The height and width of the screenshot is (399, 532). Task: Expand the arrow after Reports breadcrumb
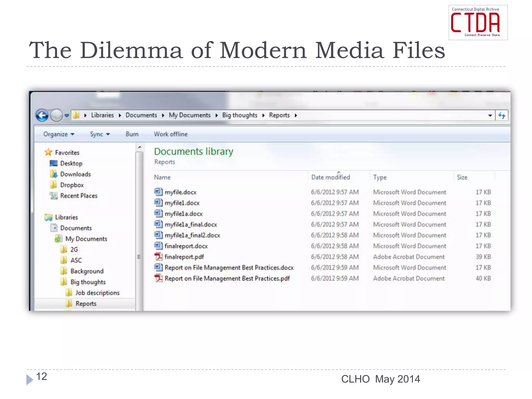click(296, 115)
